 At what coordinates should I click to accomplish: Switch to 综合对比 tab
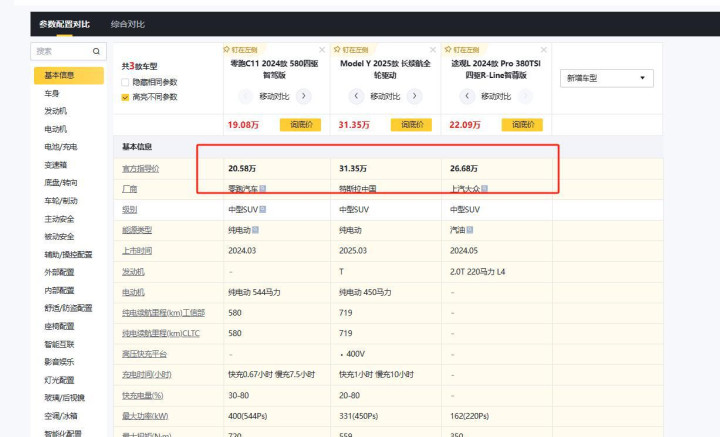pyautogui.click(x=128, y=24)
